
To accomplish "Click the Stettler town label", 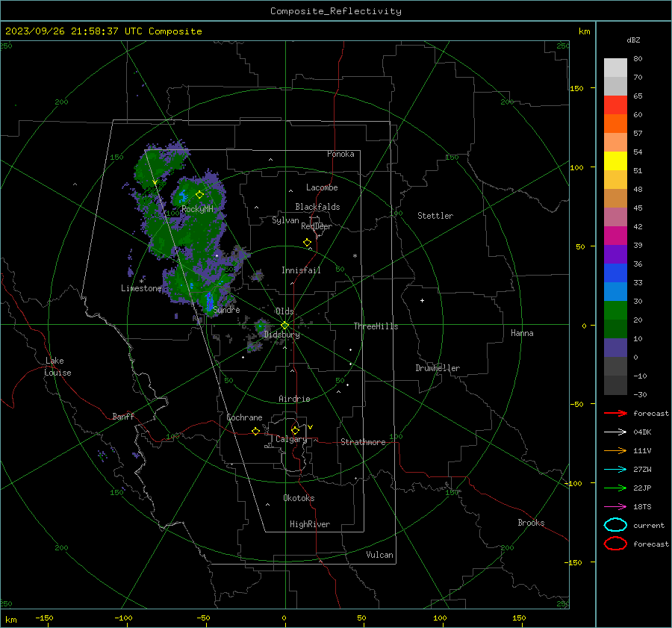I will tap(435, 216).
